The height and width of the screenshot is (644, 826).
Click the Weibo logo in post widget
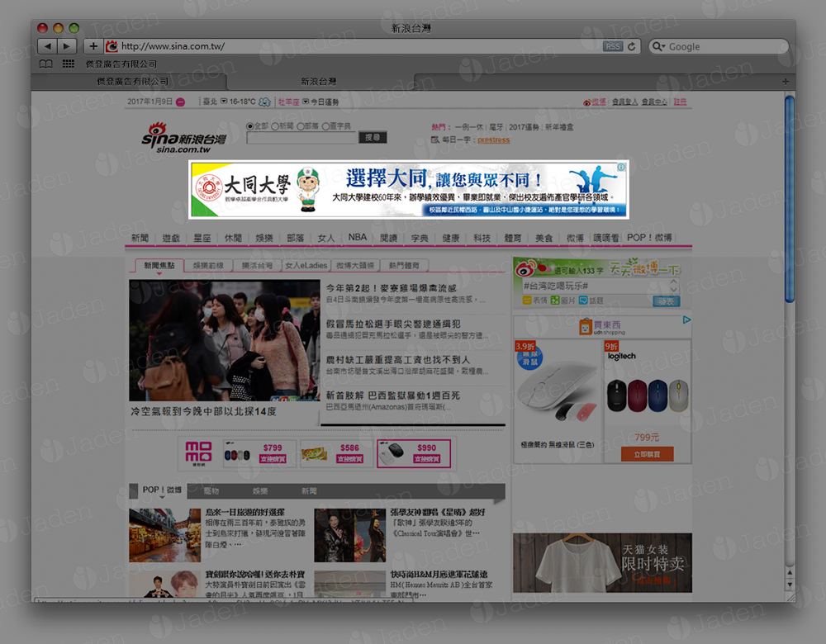pyautogui.click(x=525, y=269)
